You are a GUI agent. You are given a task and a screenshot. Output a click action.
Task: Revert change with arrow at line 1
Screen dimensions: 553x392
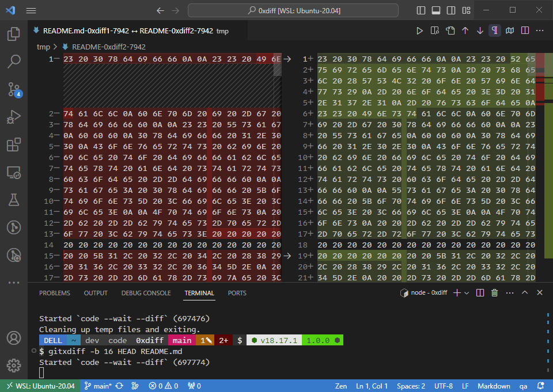pos(287,59)
